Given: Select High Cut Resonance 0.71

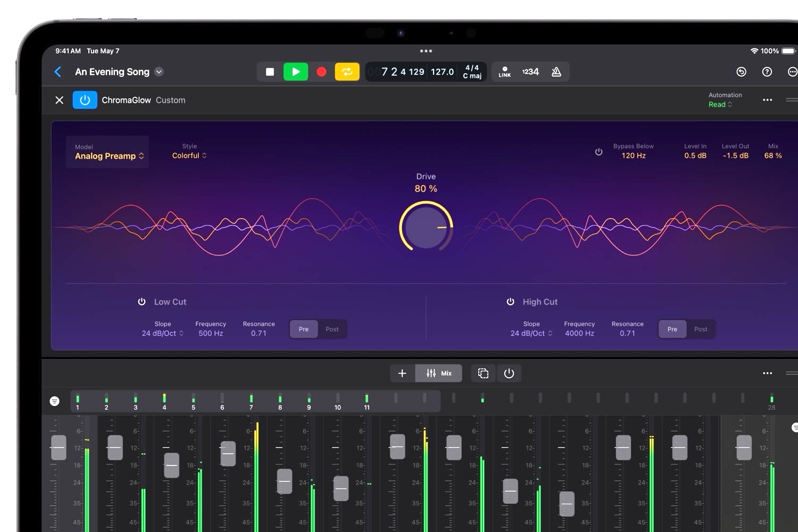Looking at the screenshot, I should [627, 333].
